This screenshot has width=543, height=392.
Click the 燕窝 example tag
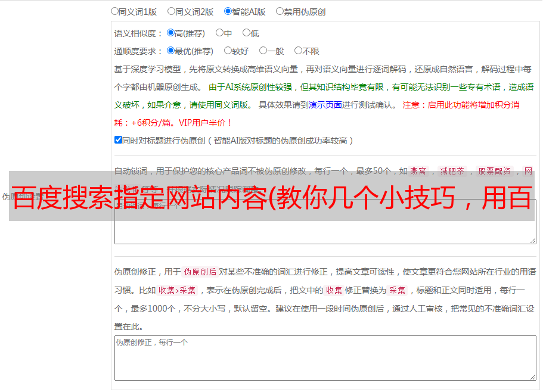(x=418, y=171)
